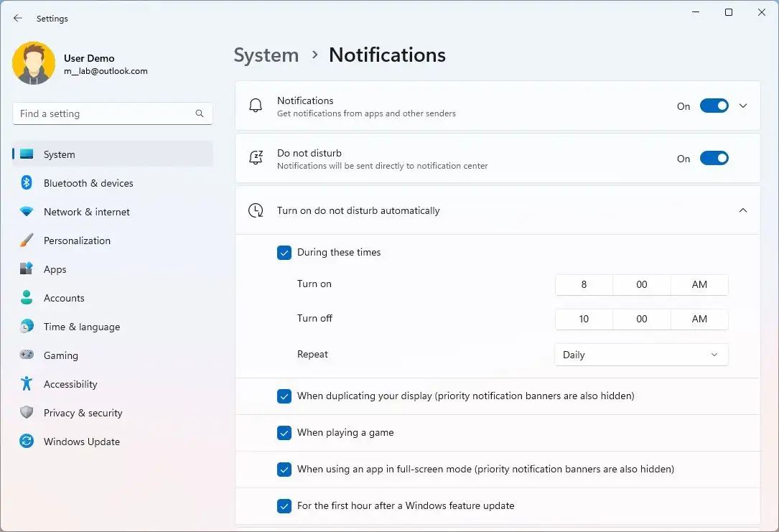
Task: Open Network & internet via its Wi-Fi icon
Action: [x=27, y=212]
